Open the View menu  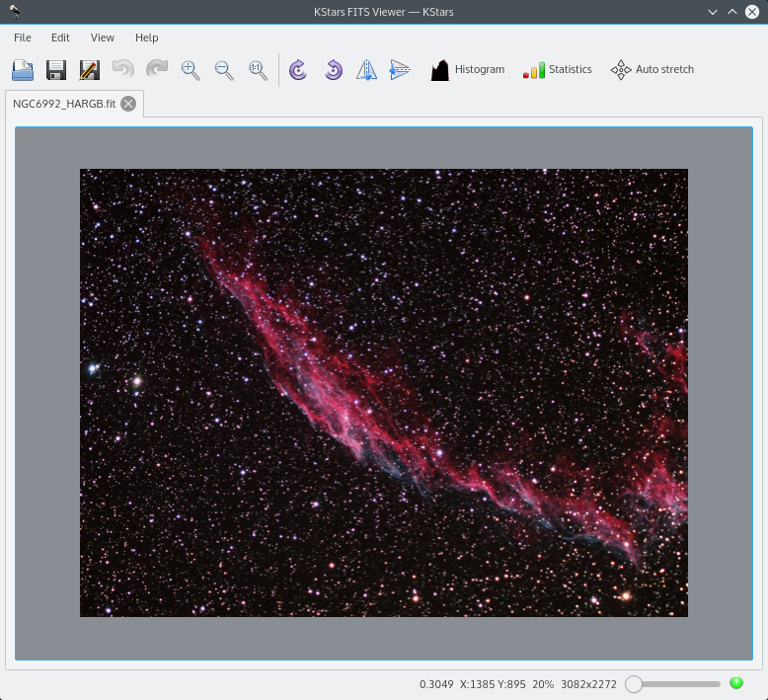(x=103, y=38)
